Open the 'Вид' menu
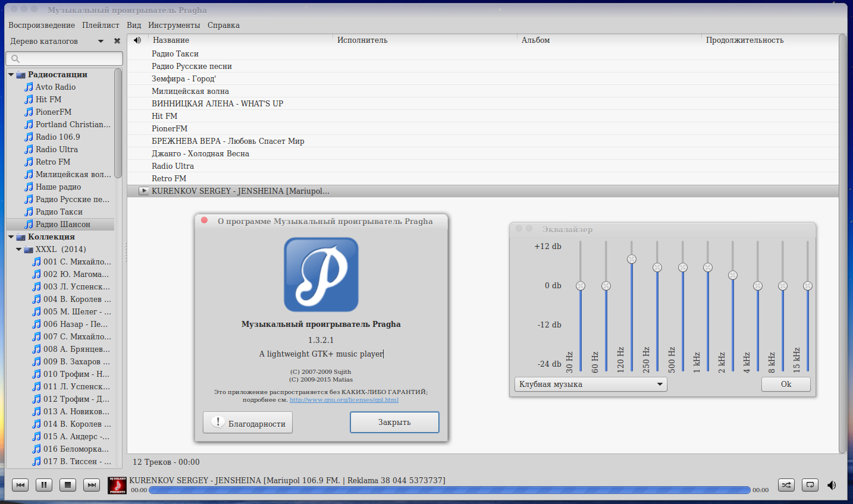The width and height of the screenshot is (853, 504). click(x=134, y=25)
